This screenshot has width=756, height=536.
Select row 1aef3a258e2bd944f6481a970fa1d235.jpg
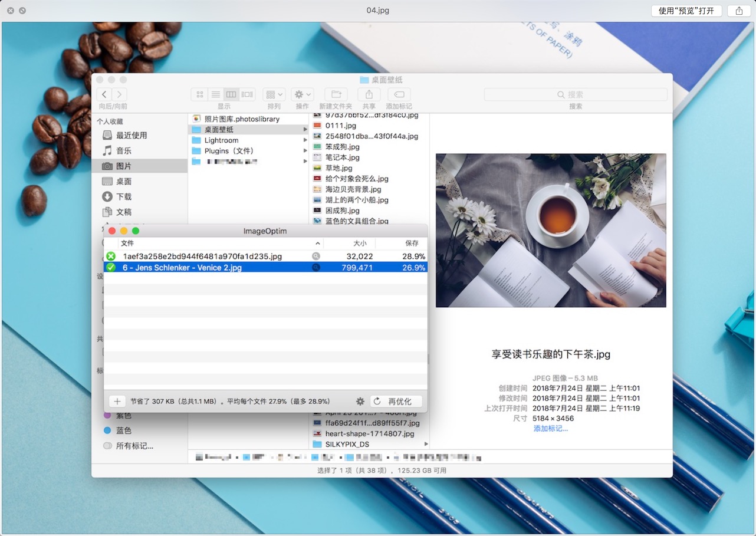point(265,257)
